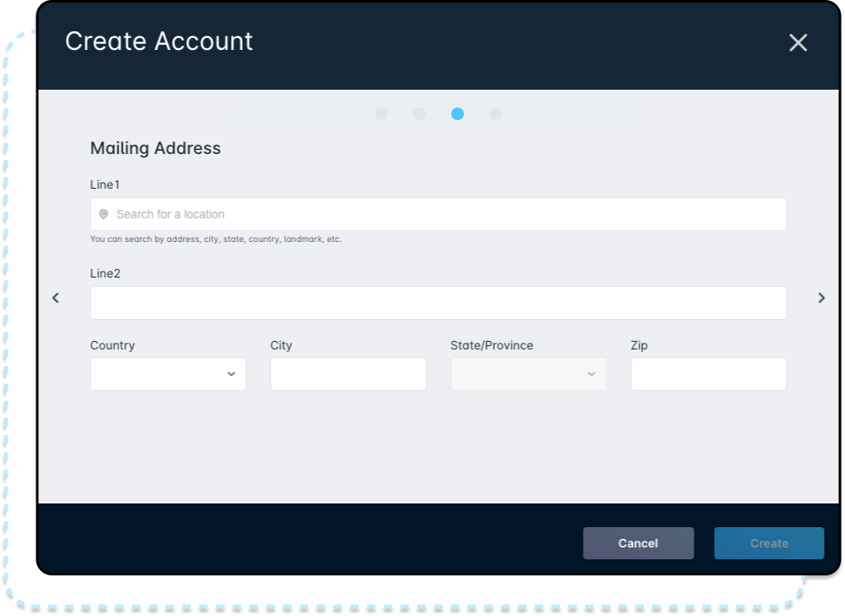Click the Create button
Image resolution: width=845 pixels, height=616 pixels.
[769, 543]
